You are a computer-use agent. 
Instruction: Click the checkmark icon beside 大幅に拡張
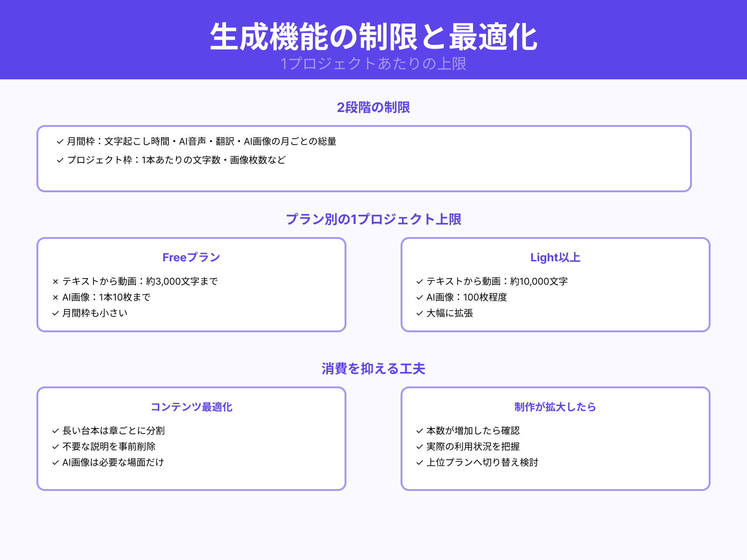click(419, 314)
